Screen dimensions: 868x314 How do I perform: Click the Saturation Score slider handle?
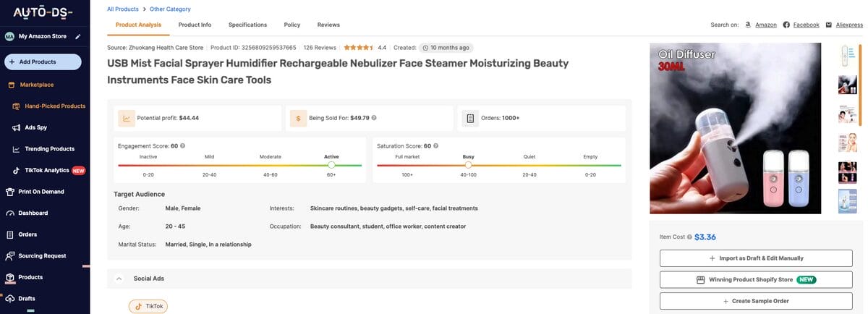coord(468,165)
